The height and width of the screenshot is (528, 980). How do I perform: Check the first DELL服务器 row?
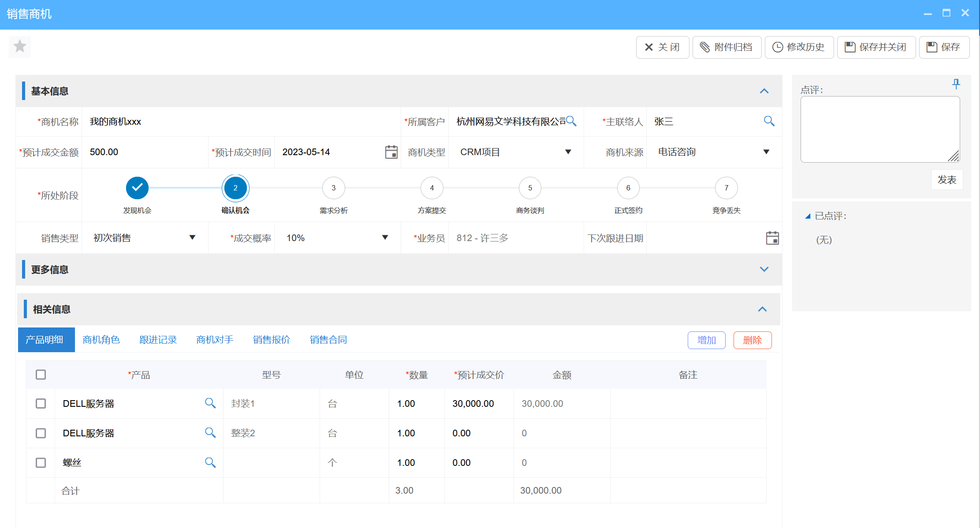coord(41,403)
